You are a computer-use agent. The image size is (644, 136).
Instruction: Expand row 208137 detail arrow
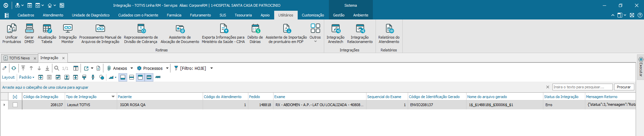[x=4, y=105]
